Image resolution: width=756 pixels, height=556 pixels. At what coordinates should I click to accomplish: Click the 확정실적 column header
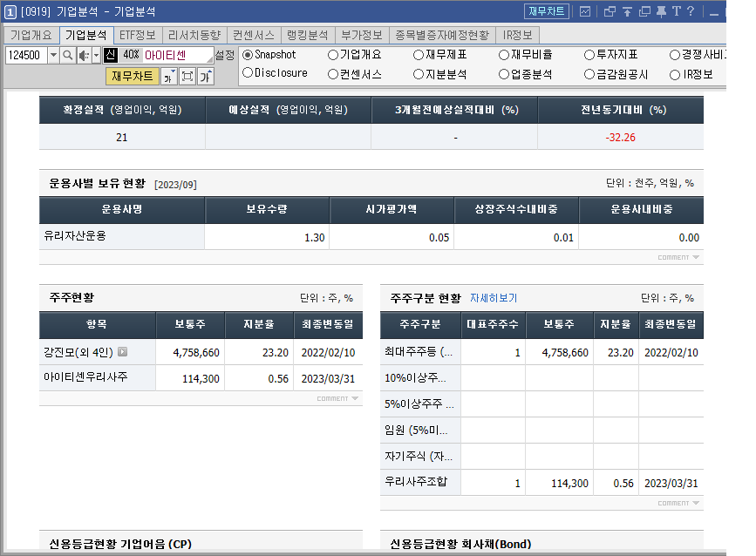(x=122, y=110)
